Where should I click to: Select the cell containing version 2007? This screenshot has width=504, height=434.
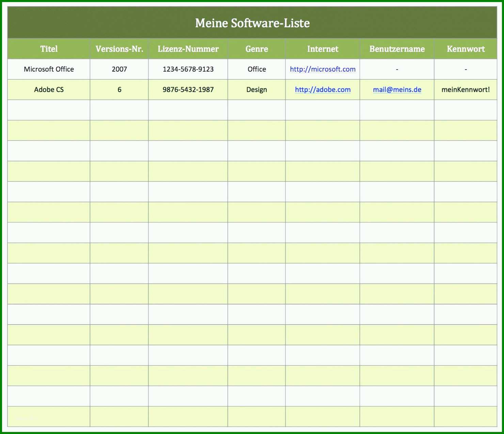tap(119, 69)
